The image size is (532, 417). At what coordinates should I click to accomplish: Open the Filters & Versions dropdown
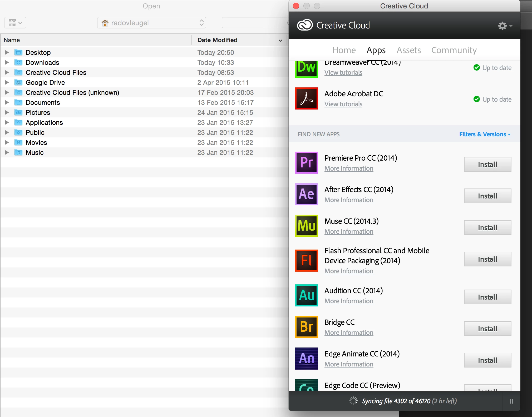tap(485, 134)
